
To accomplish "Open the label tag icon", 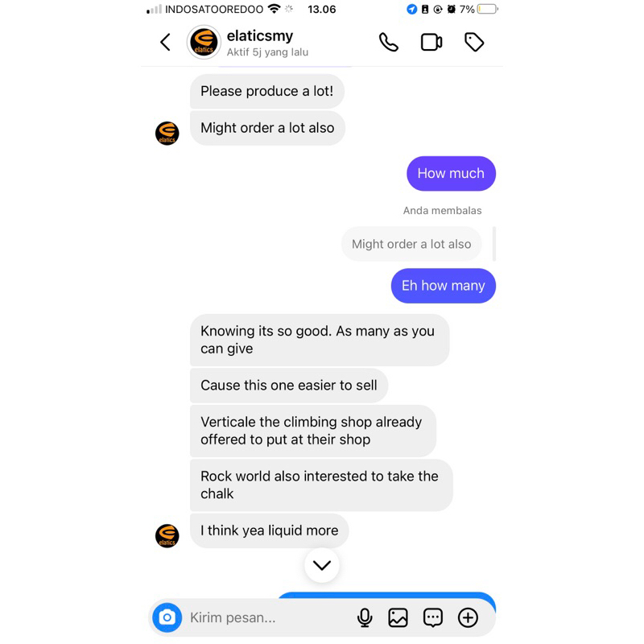I will tap(474, 42).
